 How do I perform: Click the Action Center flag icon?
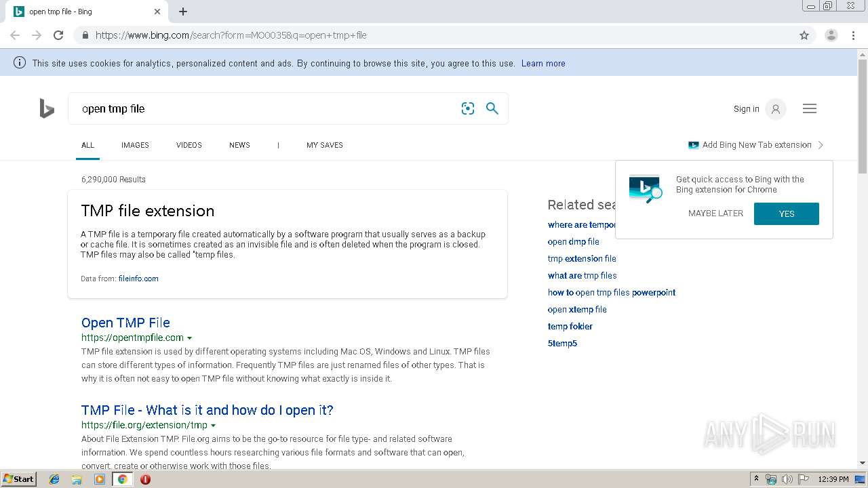[804, 479]
